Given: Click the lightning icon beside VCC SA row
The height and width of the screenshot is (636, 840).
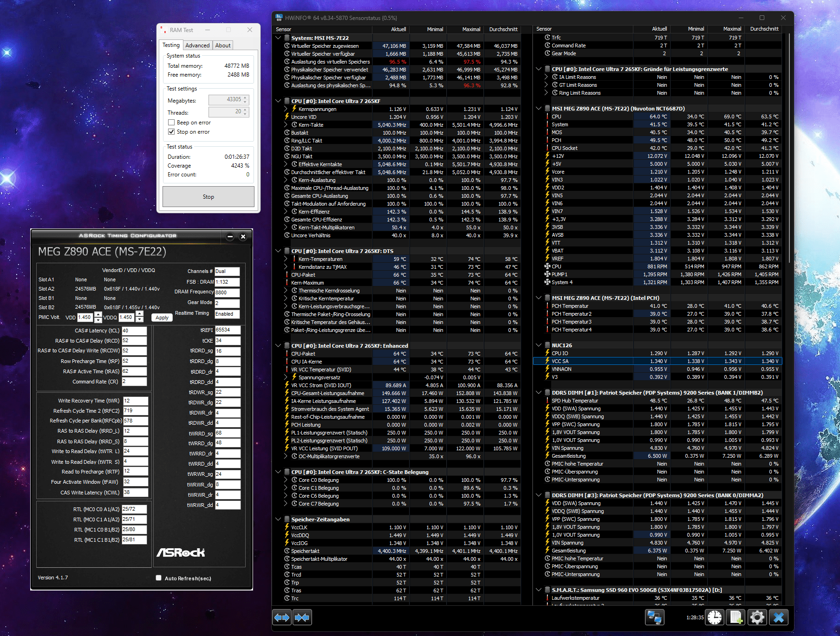Looking at the screenshot, I should point(547,361).
